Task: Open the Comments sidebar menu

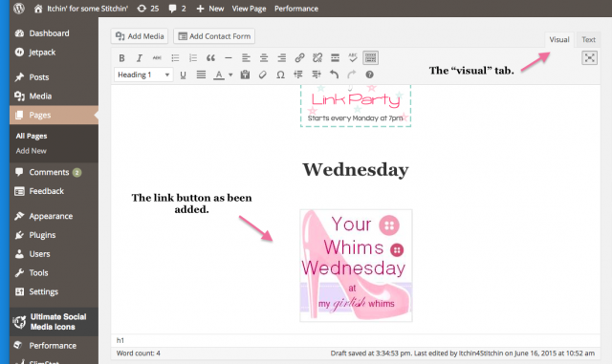Action: click(54, 172)
